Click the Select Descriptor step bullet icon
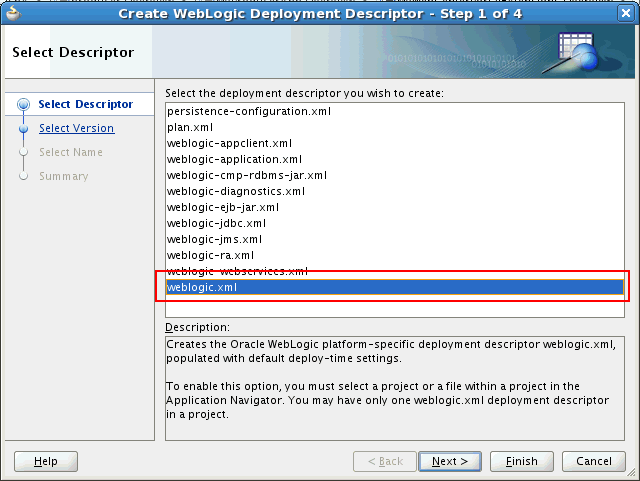The image size is (640, 481). click(24, 104)
